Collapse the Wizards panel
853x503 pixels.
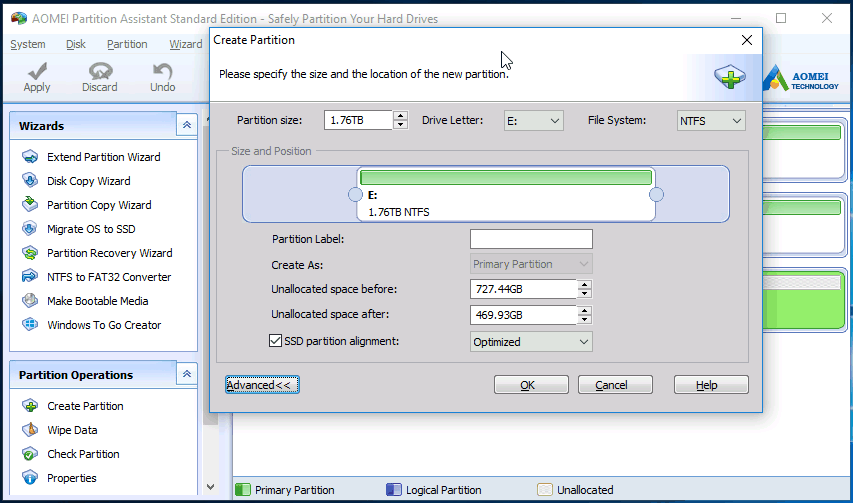coord(187,126)
